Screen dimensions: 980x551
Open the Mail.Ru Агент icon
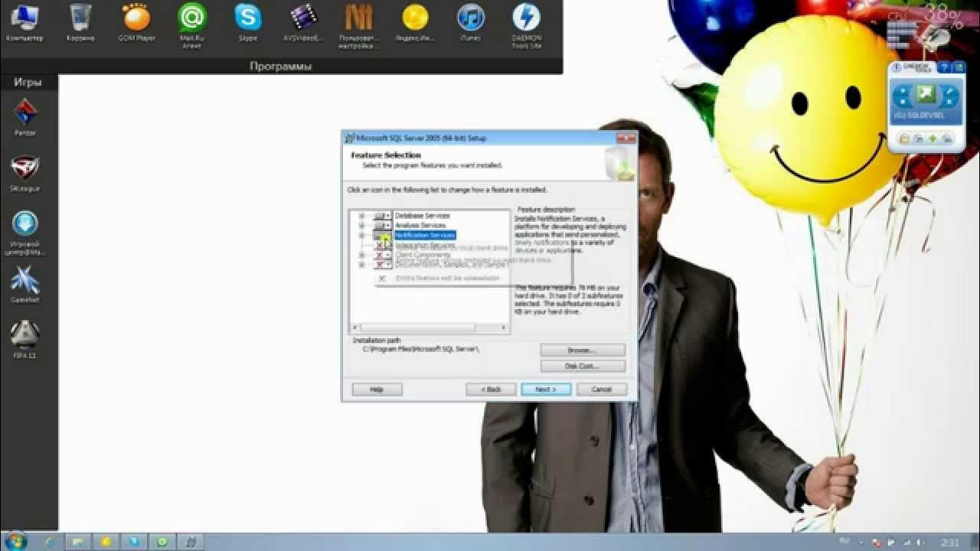pyautogui.click(x=191, y=24)
